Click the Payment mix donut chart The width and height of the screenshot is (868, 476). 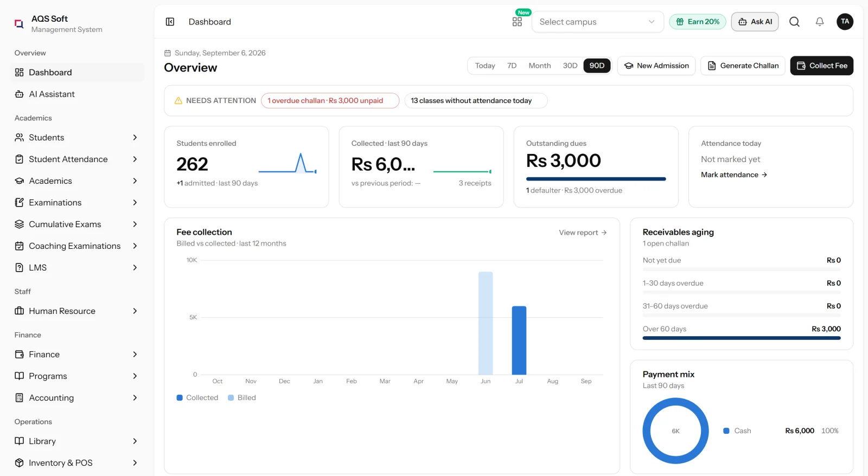(x=675, y=431)
